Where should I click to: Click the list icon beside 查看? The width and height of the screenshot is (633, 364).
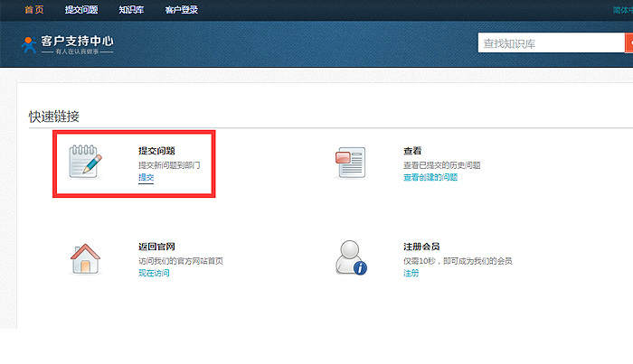point(350,162)
